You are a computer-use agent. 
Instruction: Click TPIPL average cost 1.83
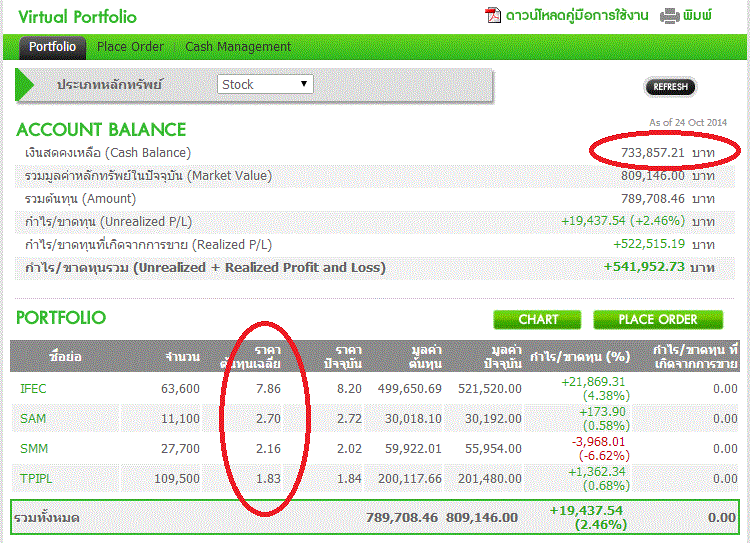coord(268,479)
